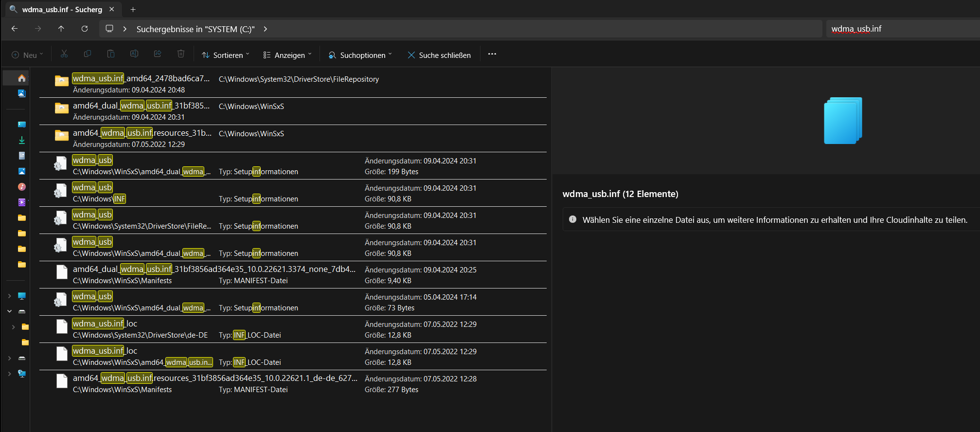980x432 pixels.
Task: Expand the Network tree node
Action: click(x=9, y=374)
